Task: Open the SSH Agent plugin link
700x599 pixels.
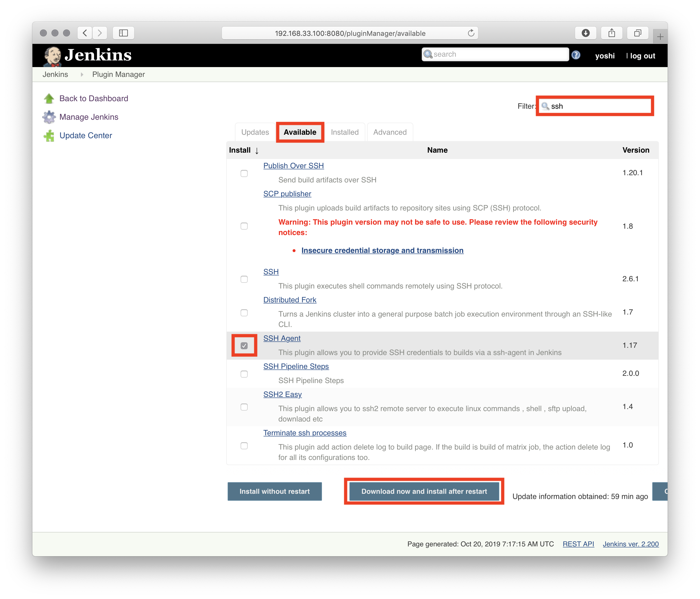Action: (x=282, y=338)
